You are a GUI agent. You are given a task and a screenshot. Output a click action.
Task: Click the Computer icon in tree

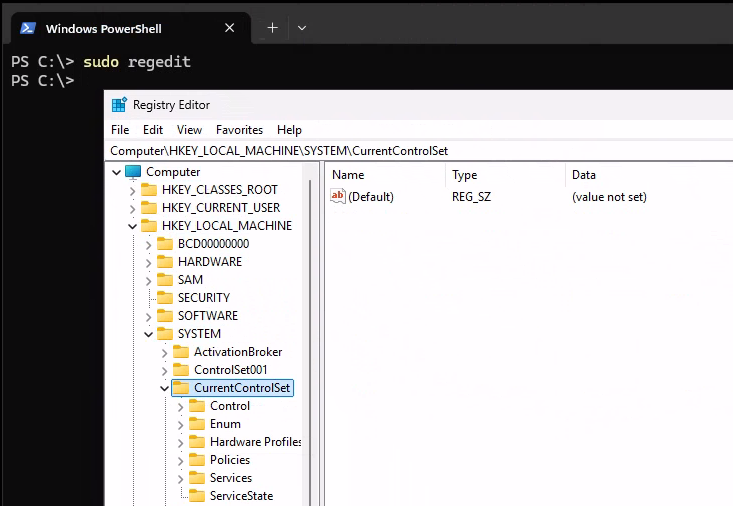coord(133,172)
